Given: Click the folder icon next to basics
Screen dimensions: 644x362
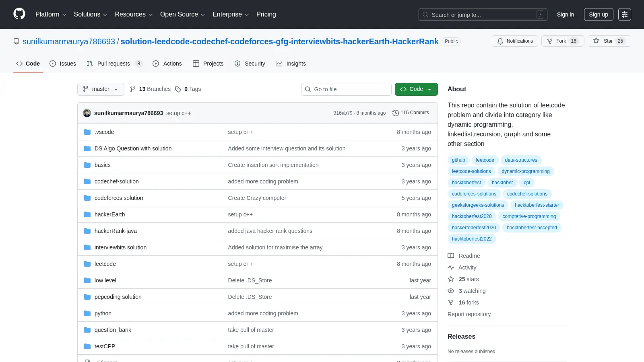Looking at the screenshot, I should 87,165.
